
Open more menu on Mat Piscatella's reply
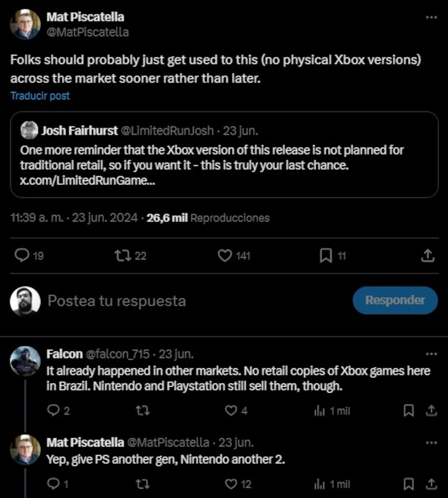[431, 443]
